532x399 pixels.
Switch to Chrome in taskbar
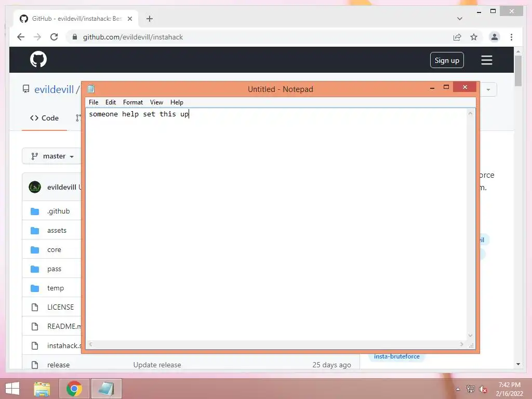click(74, 389)
